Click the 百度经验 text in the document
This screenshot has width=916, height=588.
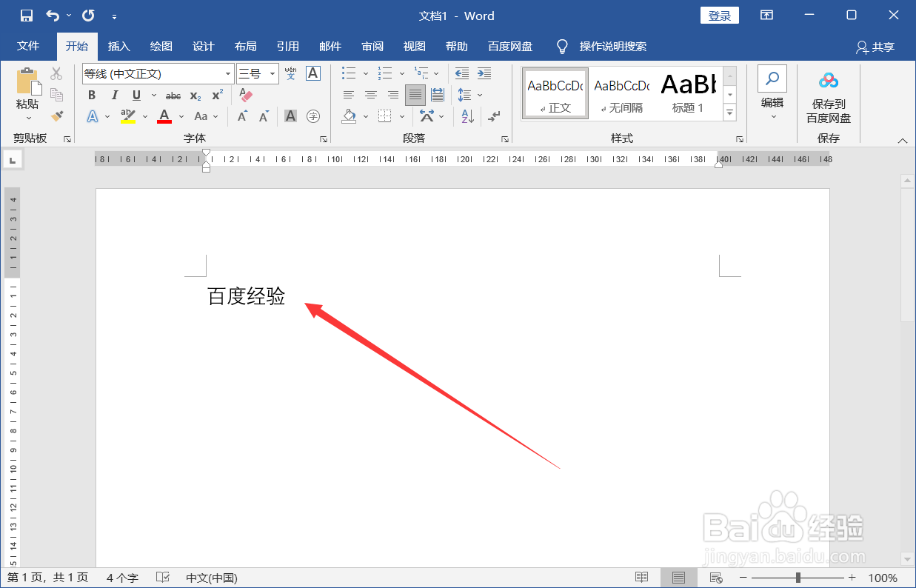pos(247,297)
